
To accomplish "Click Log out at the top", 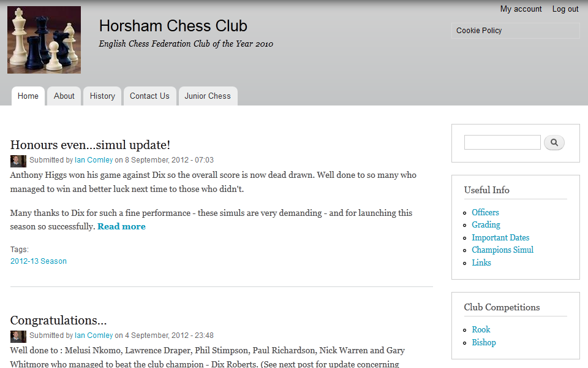I will pyautogui.click(x=565, y=9).
